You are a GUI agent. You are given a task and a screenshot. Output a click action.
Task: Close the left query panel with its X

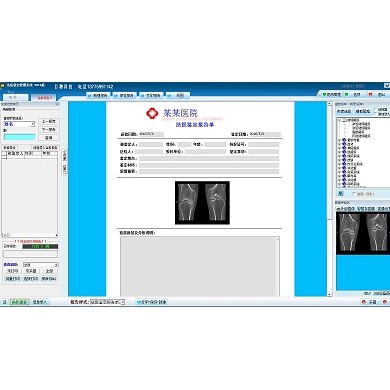(x=57, y=104)
